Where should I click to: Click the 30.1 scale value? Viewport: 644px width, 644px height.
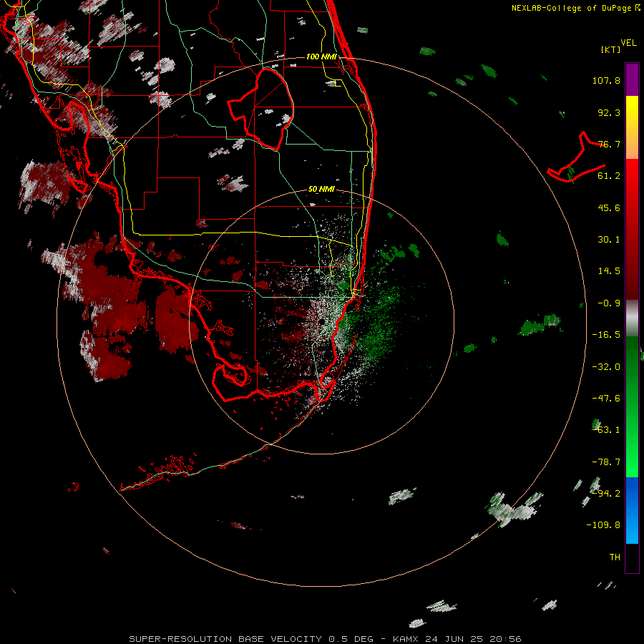point(609,240)
